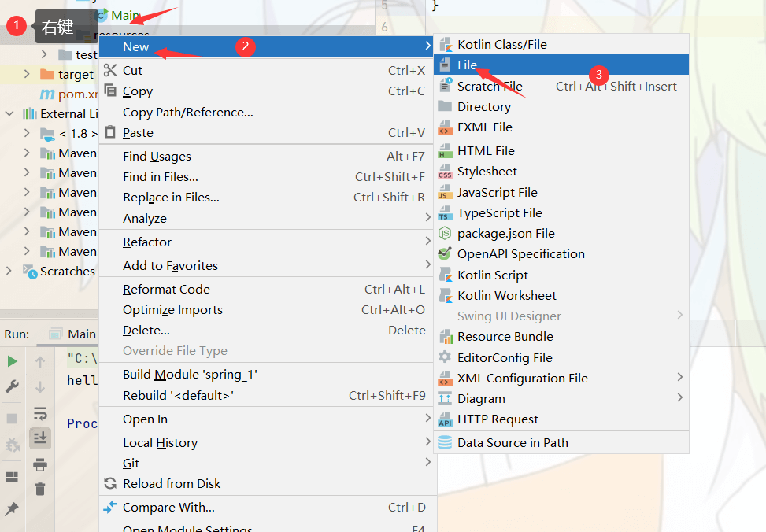The image size is (766, 532).
Task: Click the print icon in the Run panel
Action: (40, 464)
